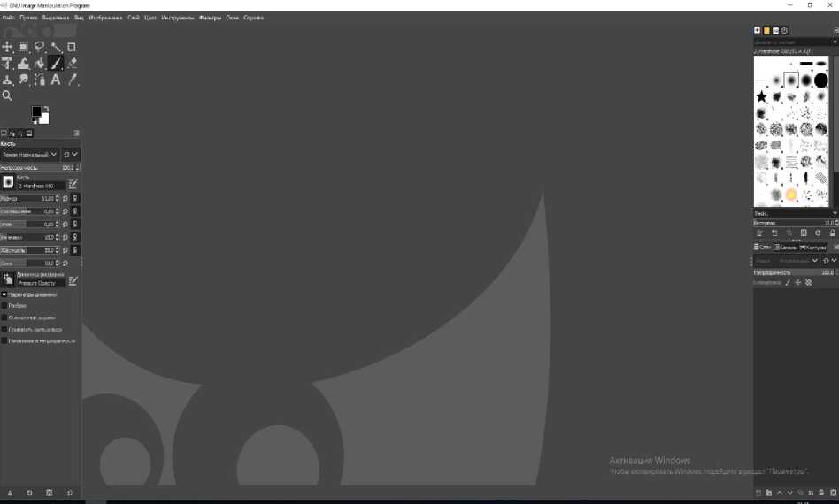
Task: Click the brush name field 2. Hardness 050
Action: [x=42, y=186]
